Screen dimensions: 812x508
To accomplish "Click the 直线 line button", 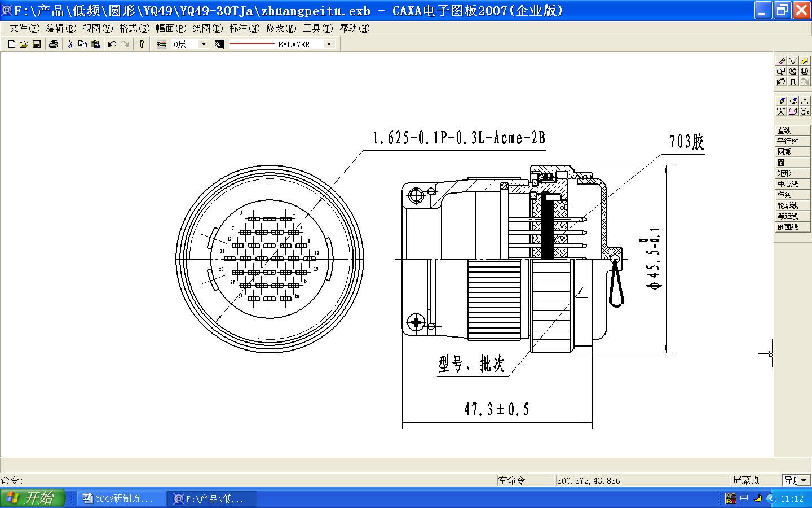I will [x=792, y=130].
